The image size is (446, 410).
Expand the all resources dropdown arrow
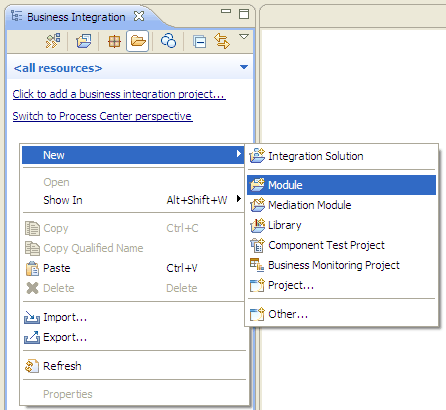point(244,67)
